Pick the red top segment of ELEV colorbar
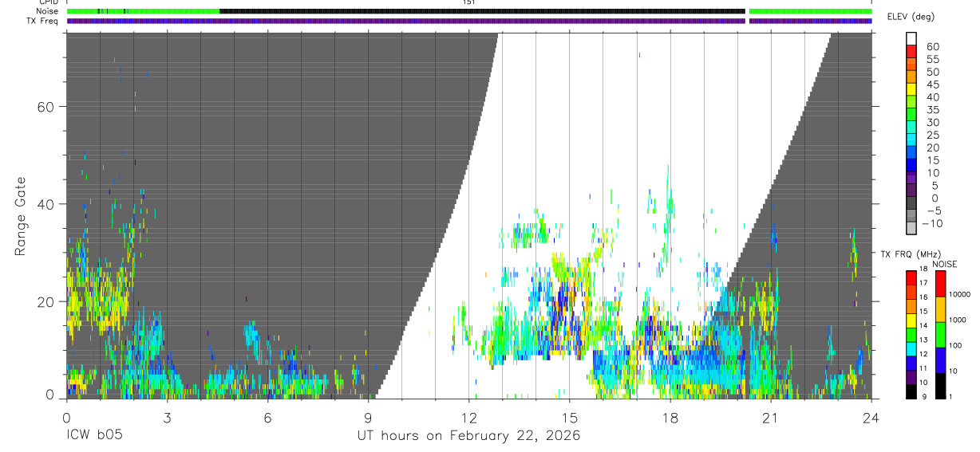This screenshot has width=980, height=452. 911,51
